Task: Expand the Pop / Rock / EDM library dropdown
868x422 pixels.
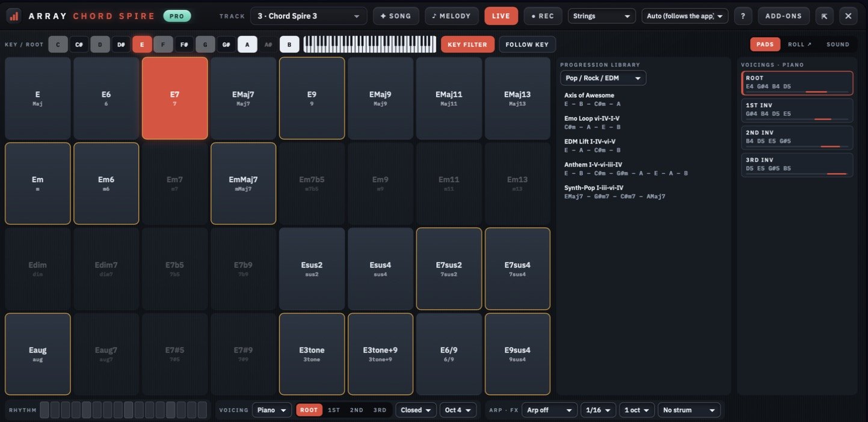Action: pos(603,78)
